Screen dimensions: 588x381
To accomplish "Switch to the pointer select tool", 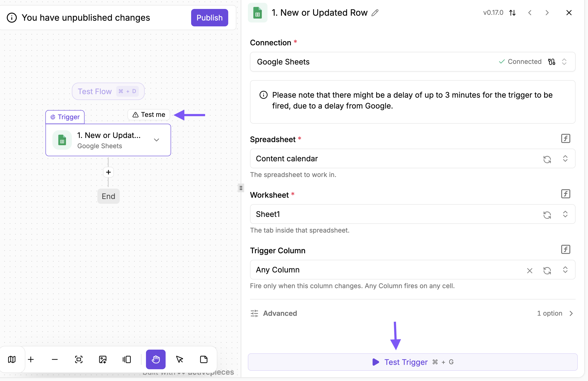I will tap(180, 359).
